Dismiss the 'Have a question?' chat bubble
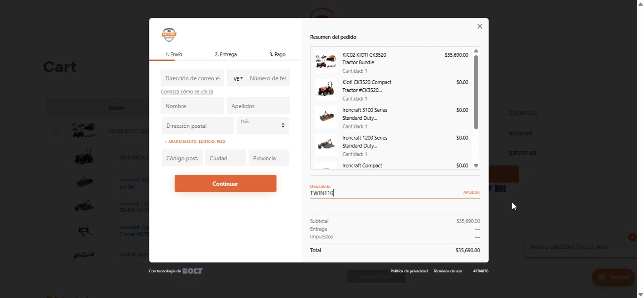The image size is (644, 298). click(632, 237)
